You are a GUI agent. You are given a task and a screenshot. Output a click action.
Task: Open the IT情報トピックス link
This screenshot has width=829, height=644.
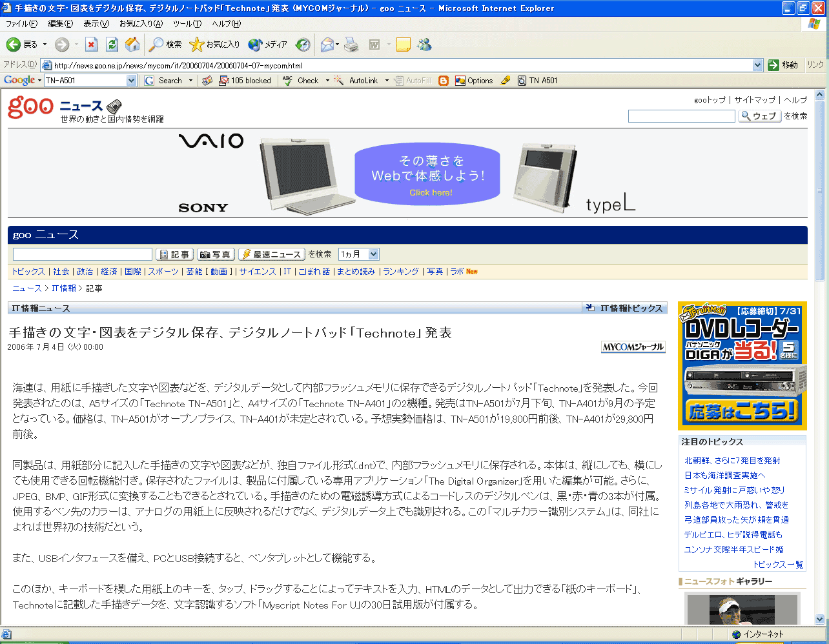631,308
